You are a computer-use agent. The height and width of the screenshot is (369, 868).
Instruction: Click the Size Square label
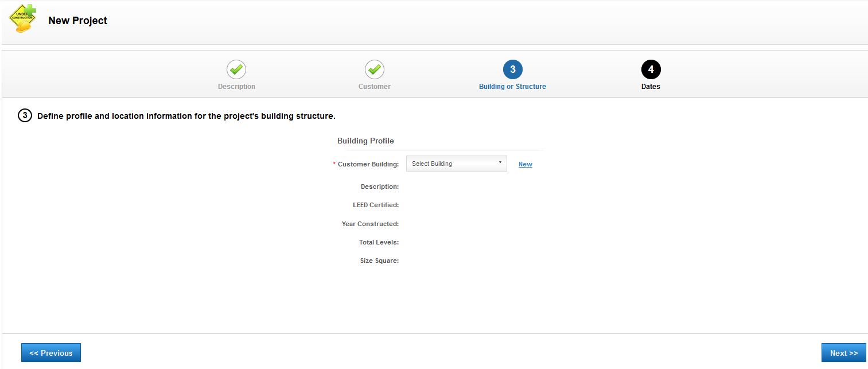pyautogui.click(x=379, y=261)
